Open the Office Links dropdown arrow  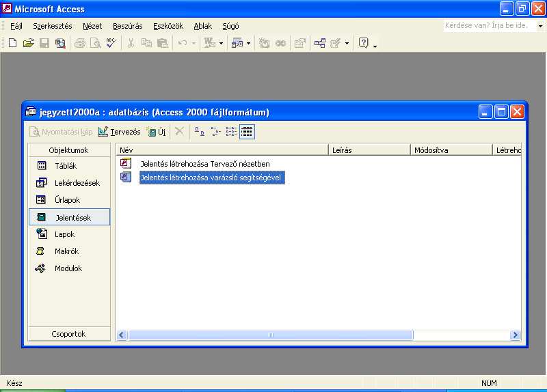pos(221,44)
